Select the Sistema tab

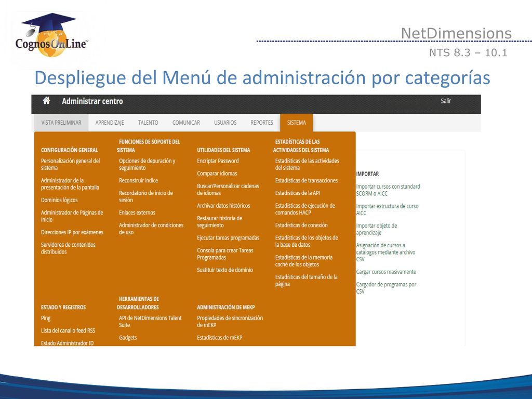pos(297,123)
